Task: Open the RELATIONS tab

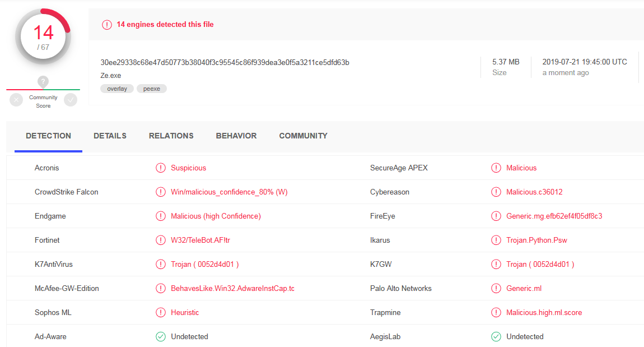Action: 171,136
